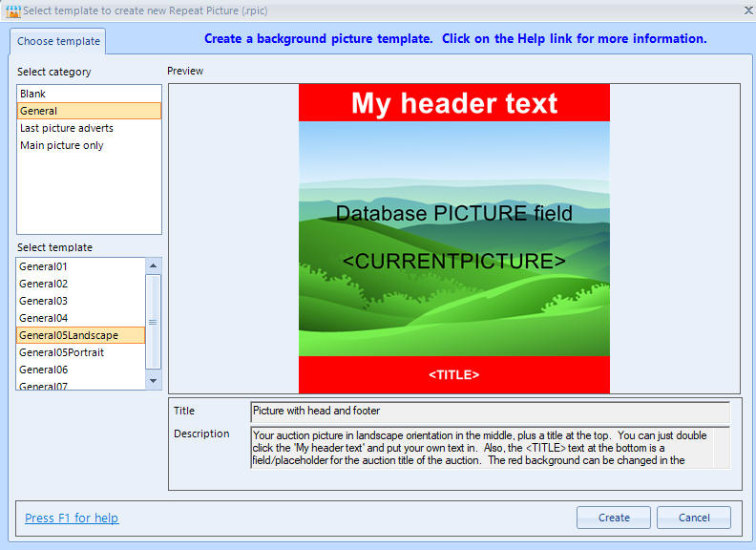Choose the General05Portrait template

(80, 352)
